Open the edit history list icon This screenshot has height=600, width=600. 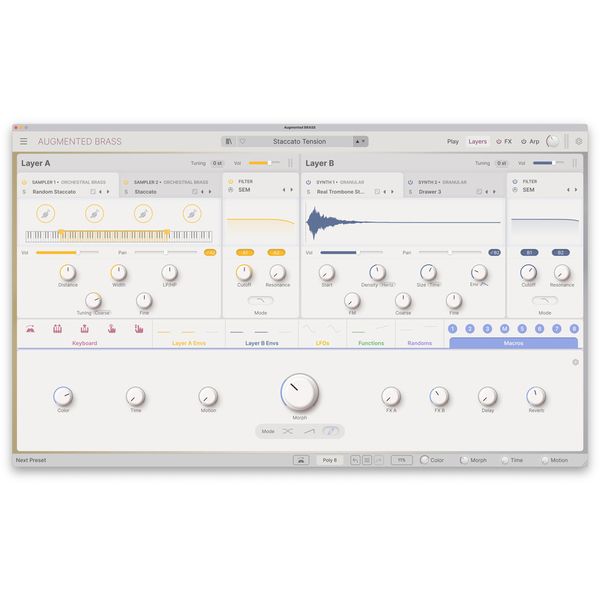(367, 460)
